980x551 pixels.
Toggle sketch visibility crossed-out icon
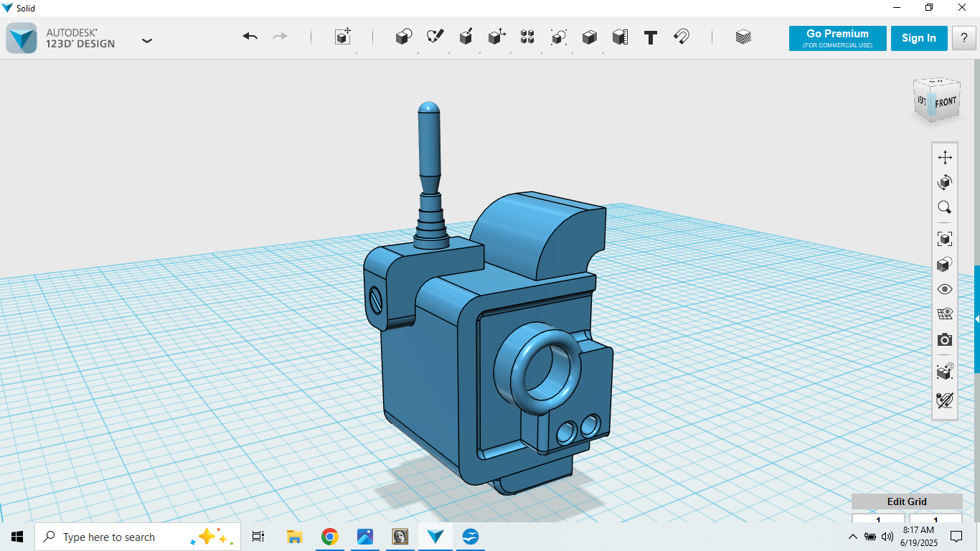pyautogui.click(x=945, y=400)
